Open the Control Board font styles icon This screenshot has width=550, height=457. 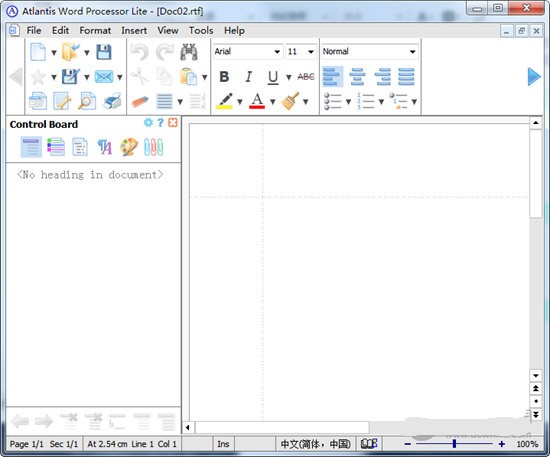tap(105, 147)
